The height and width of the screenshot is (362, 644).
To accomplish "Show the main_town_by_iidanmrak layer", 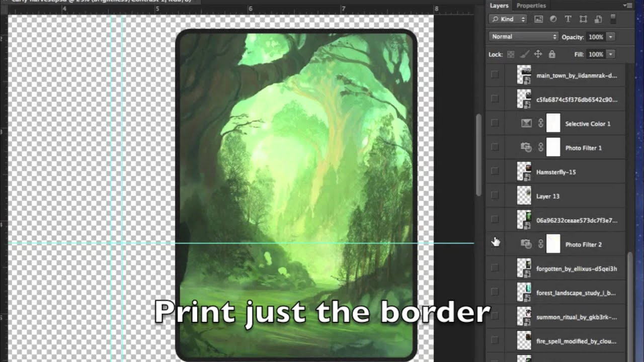I will click(x=495, y=75).
